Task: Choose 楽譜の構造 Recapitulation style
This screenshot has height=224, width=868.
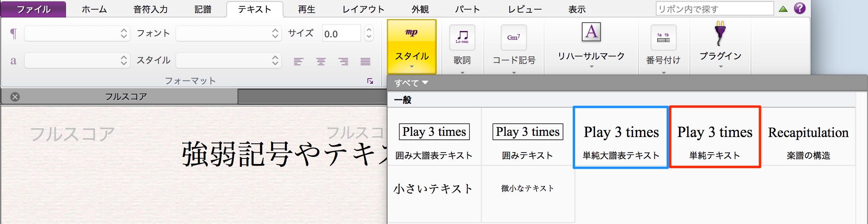Action: point(809,137)
